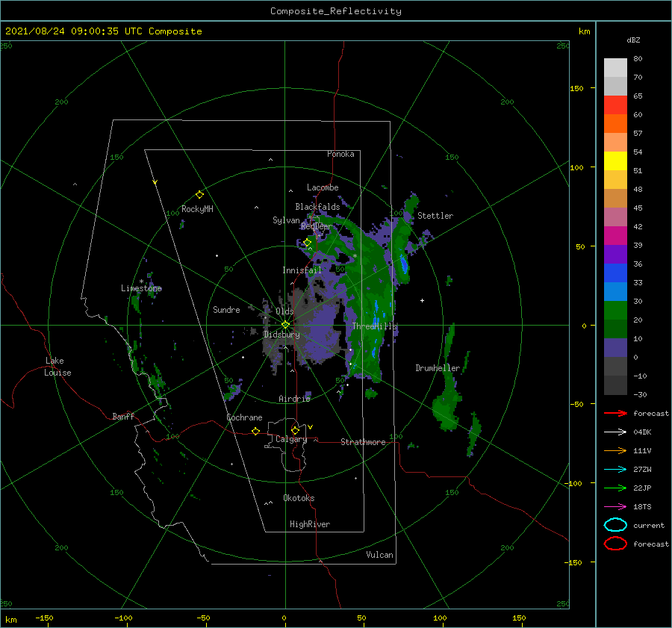Click the Innisfail city label
This screenshot has width=672, height=628.
[302, 270]
